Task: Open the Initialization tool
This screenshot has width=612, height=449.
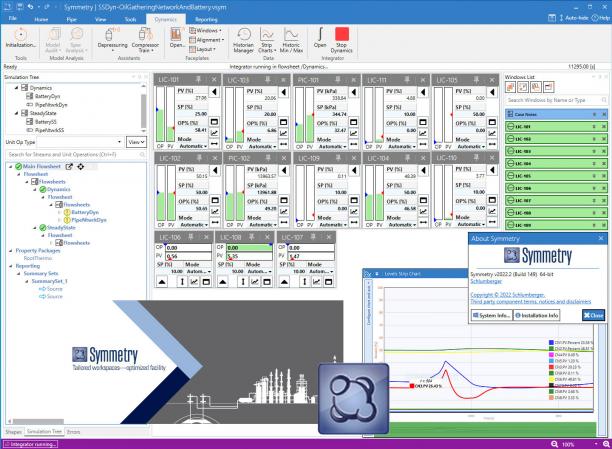Action: (x=20, y=38)
